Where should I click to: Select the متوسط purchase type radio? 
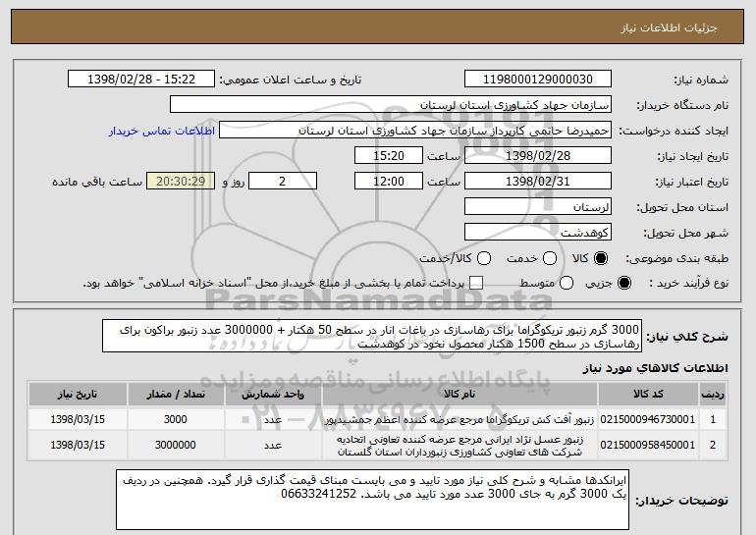pos(567,283)
